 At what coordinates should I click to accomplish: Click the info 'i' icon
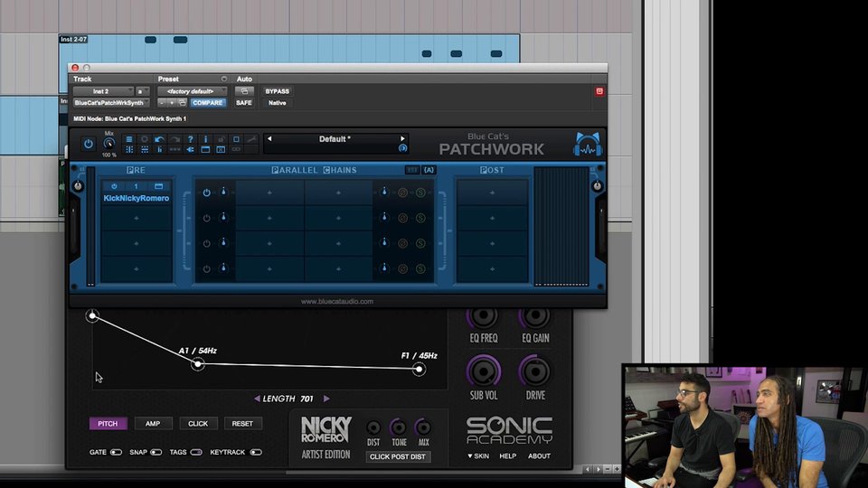205,139
